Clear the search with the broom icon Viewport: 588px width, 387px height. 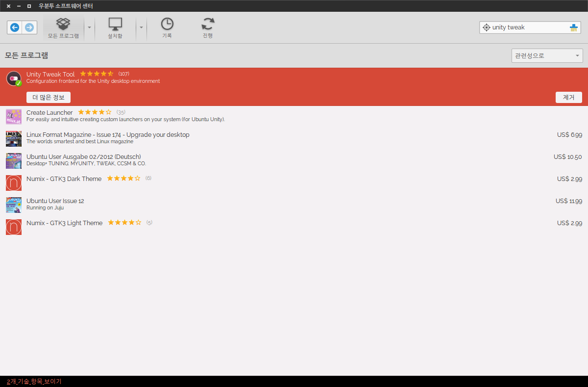coord(574,27)
